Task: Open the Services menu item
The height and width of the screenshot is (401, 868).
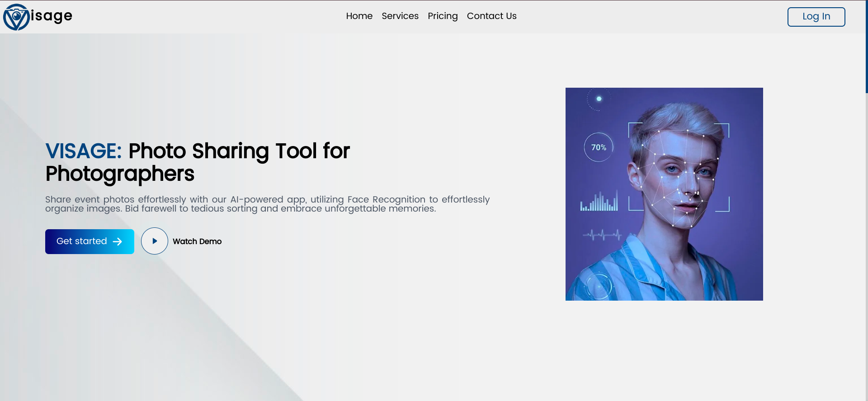Action: point(400,16)
